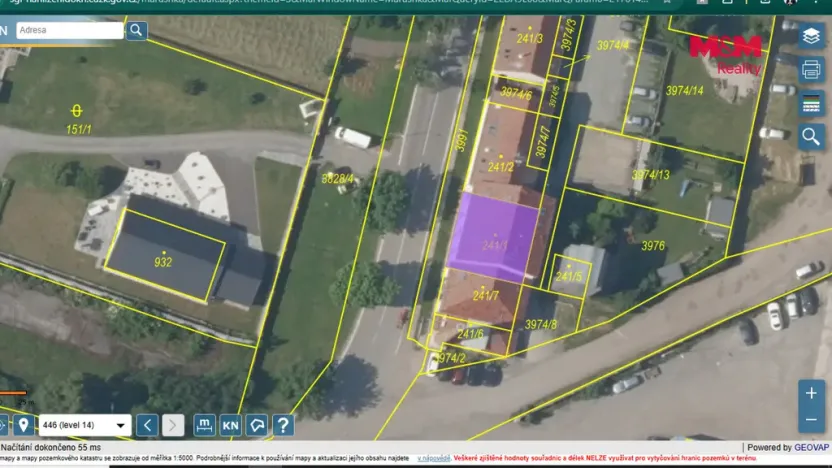Open help with question mark icon
This screenshot has width=832, height=468.
(283, 425)
